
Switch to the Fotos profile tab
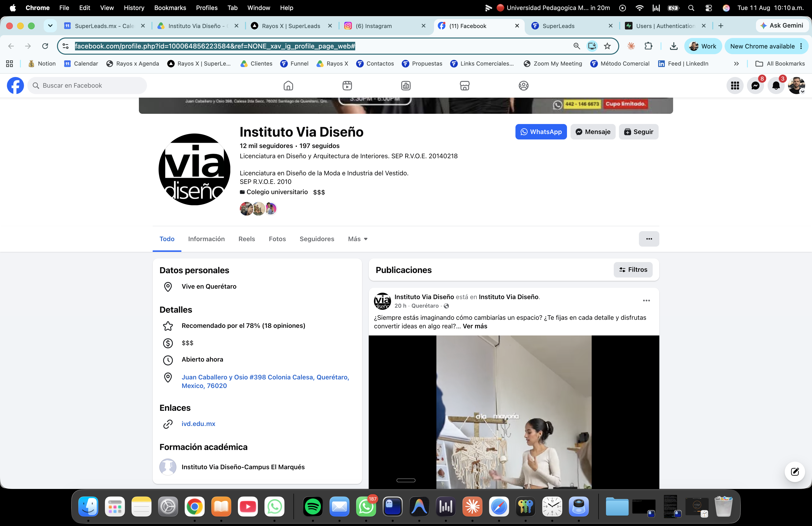pos(277,239)
